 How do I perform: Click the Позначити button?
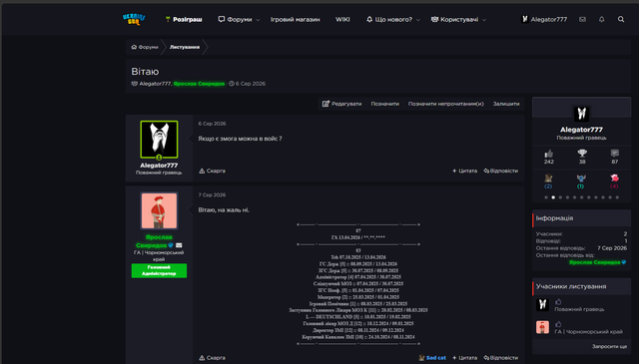[x=385, y=104]
